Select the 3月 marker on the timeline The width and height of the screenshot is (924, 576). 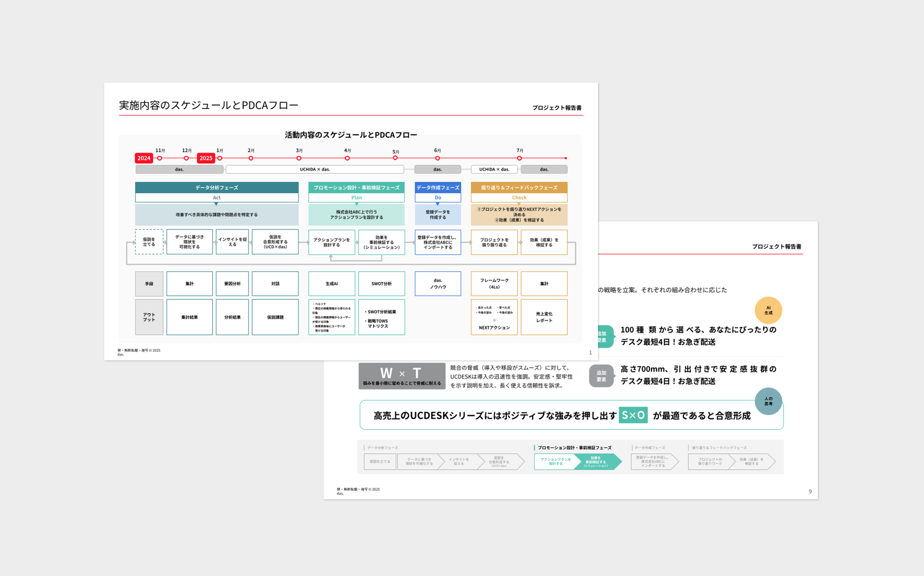(x=299, y=158)
